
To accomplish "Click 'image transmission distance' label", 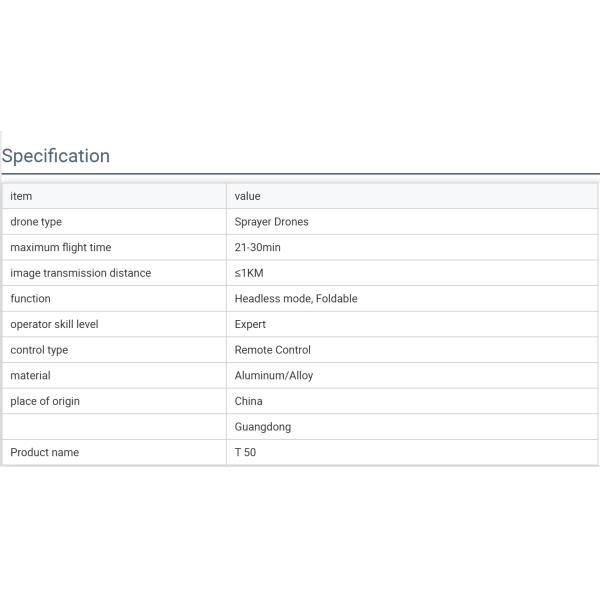I will coord(81,273).
